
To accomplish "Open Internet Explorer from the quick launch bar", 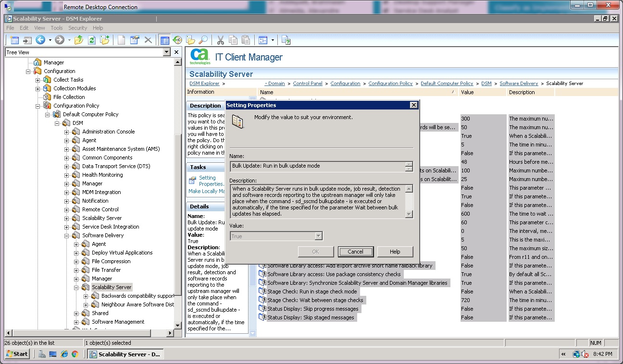I will coord(64,354).
